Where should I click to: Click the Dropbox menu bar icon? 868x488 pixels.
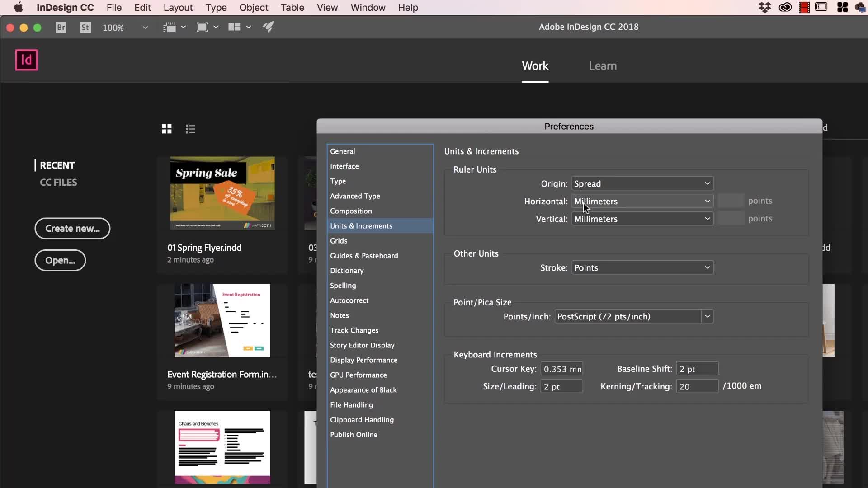(765, 7)
